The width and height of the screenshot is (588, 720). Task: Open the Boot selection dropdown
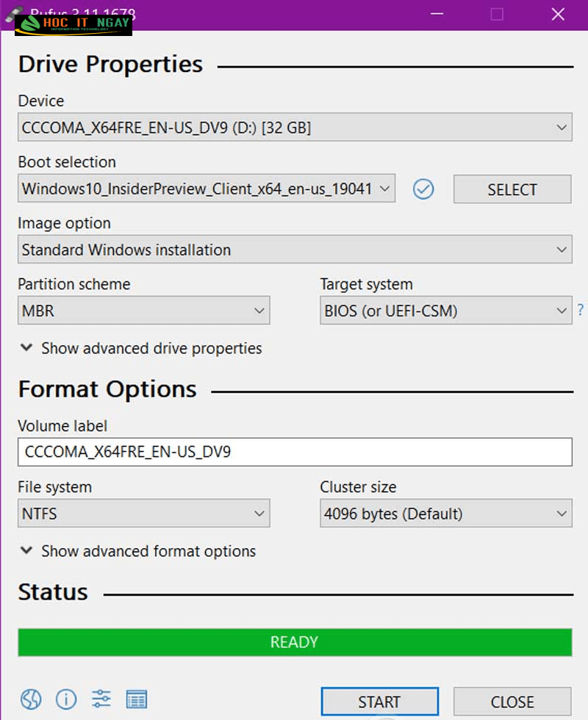point(207,188)
